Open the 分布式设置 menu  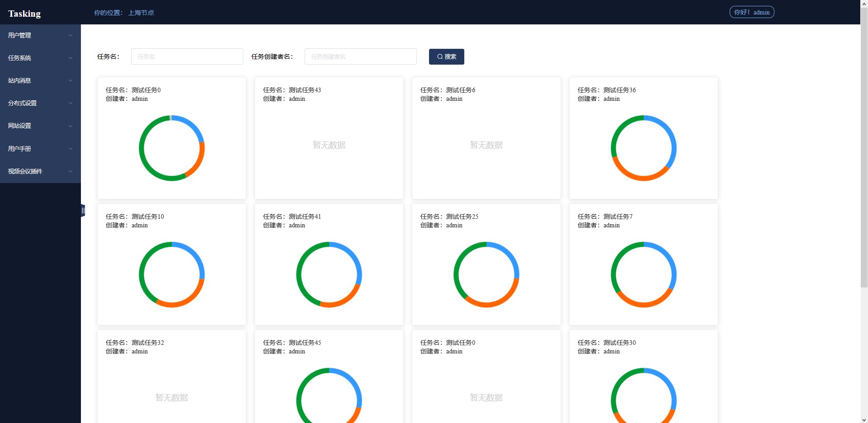(40, 103)
